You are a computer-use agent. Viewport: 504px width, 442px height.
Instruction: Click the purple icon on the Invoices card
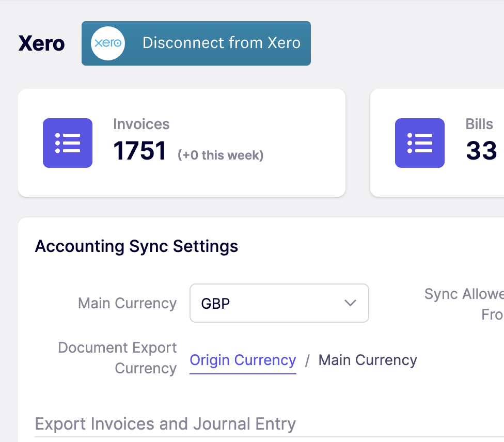pyautogui.click(x=68, y=143)
